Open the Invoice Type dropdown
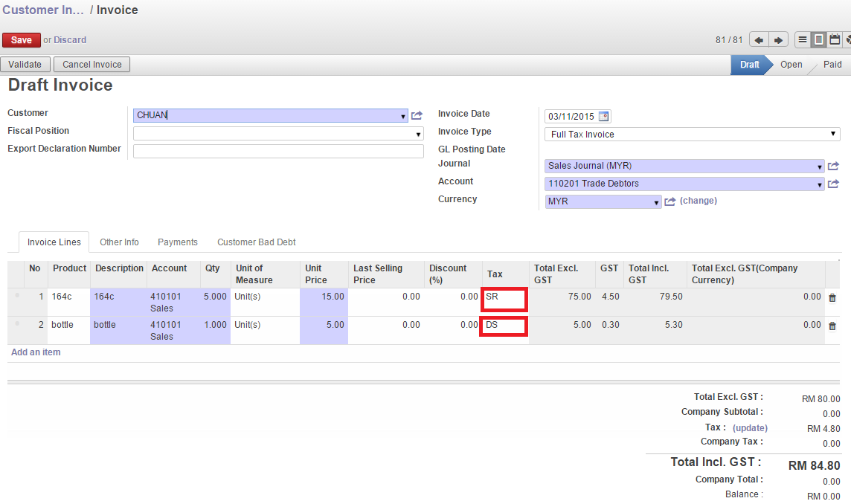This screenshot has width=851, height=504. pos(833,134)
